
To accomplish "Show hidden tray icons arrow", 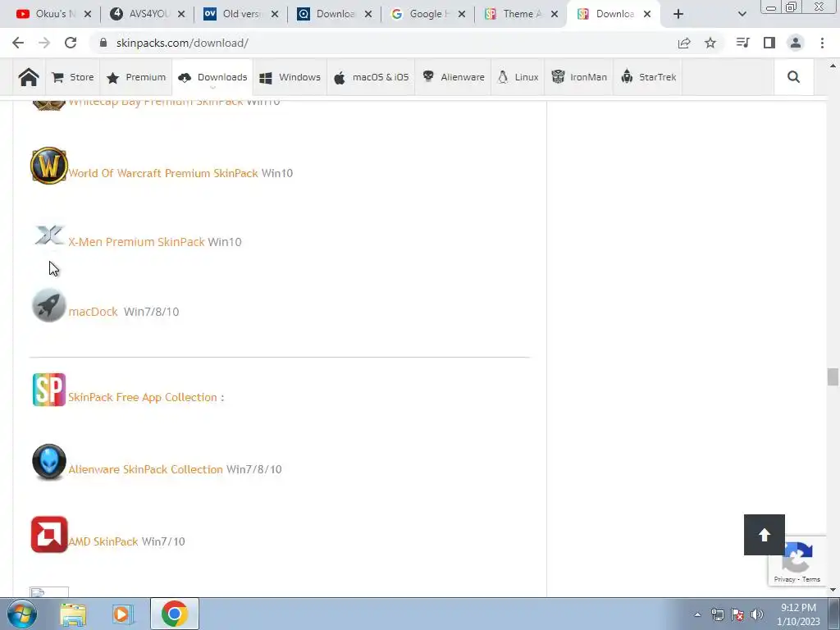I will [697, 614].
